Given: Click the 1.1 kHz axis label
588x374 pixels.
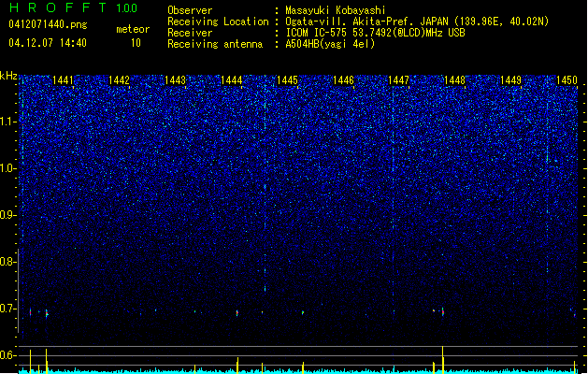Looking at the screenshot, I should point(8,122).
